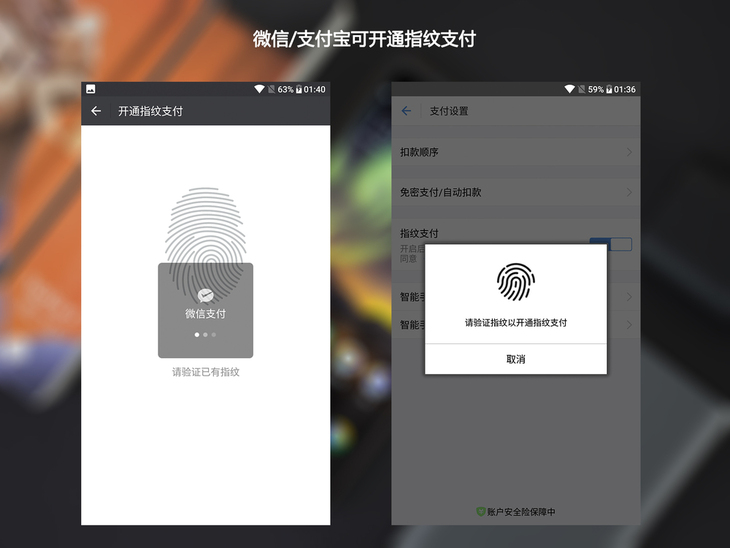The image size is (730, 548).
Task: Tap the clock reading 01:36
Action: tap(625, 89)
